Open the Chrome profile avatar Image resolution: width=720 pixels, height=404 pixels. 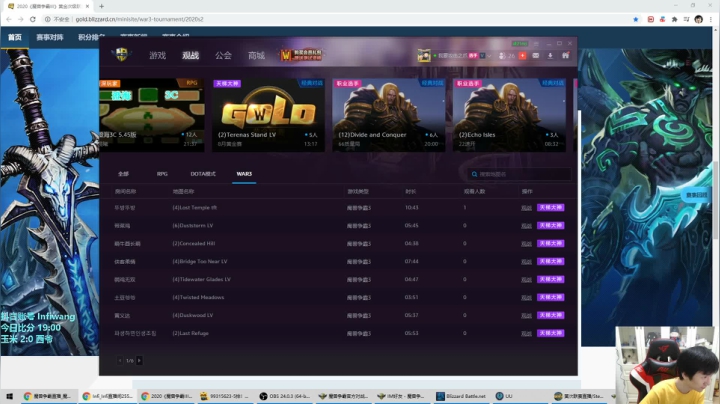point(698,19)
